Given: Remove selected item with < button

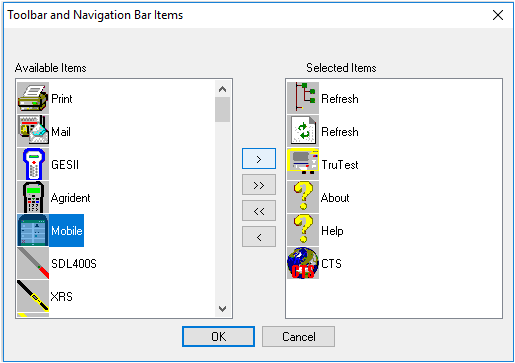Looking at the screenshot, I should pyautogui.click(x=259, y=237).
